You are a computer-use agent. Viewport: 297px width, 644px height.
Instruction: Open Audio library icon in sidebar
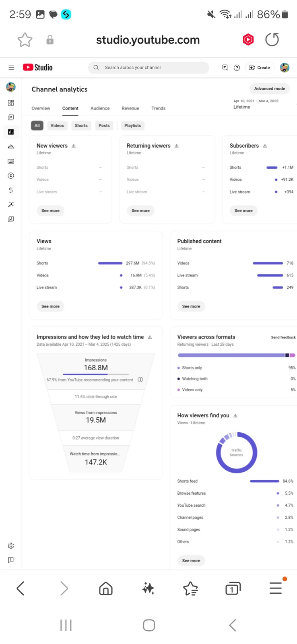click(11, 219)
